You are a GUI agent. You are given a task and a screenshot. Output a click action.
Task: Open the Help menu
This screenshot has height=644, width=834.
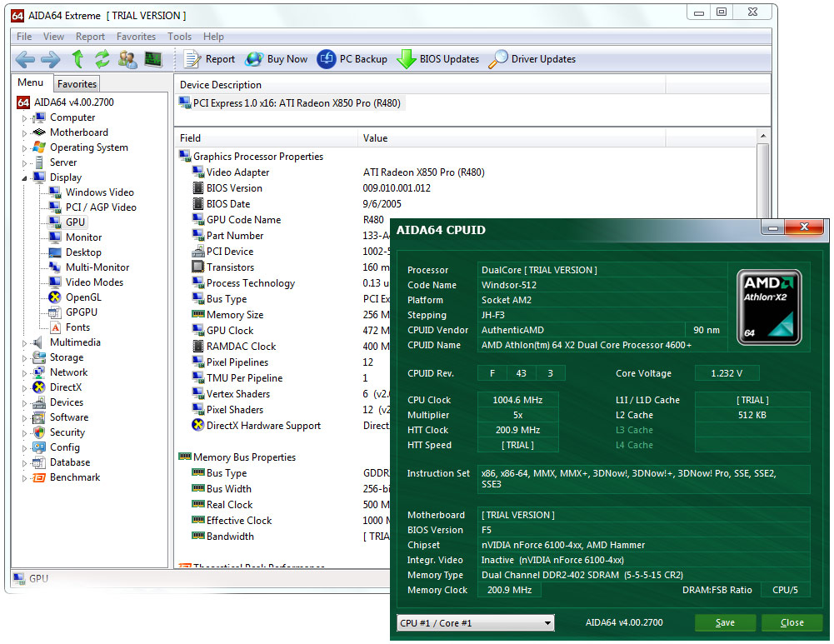pyautogui.click(x=213, y=36)
